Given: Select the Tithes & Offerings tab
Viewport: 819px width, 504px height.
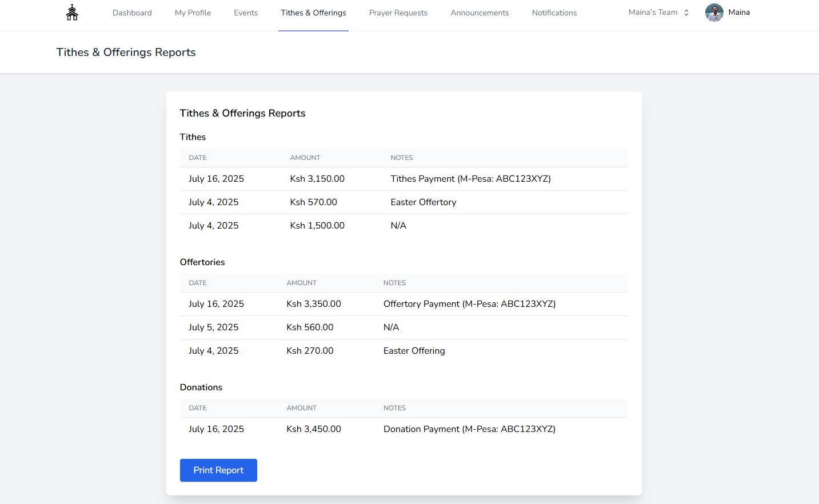Looking at the screenshot, I should pos(313,13).
